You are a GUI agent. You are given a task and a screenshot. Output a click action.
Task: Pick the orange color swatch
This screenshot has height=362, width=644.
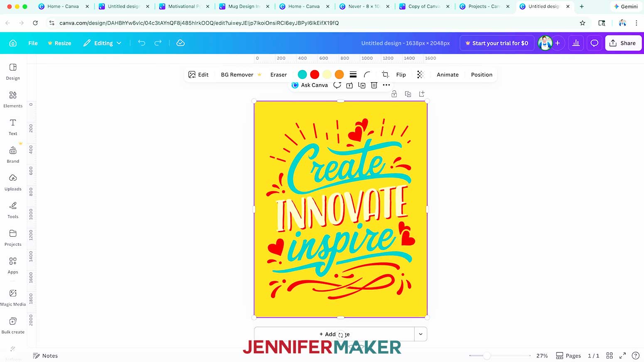pyautogui.click(x=339, y=75)
